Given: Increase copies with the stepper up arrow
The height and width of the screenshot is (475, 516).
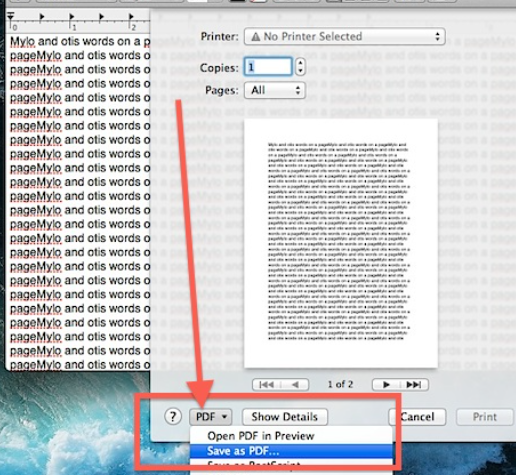Looking at the screenshot, I should [300, 62].
